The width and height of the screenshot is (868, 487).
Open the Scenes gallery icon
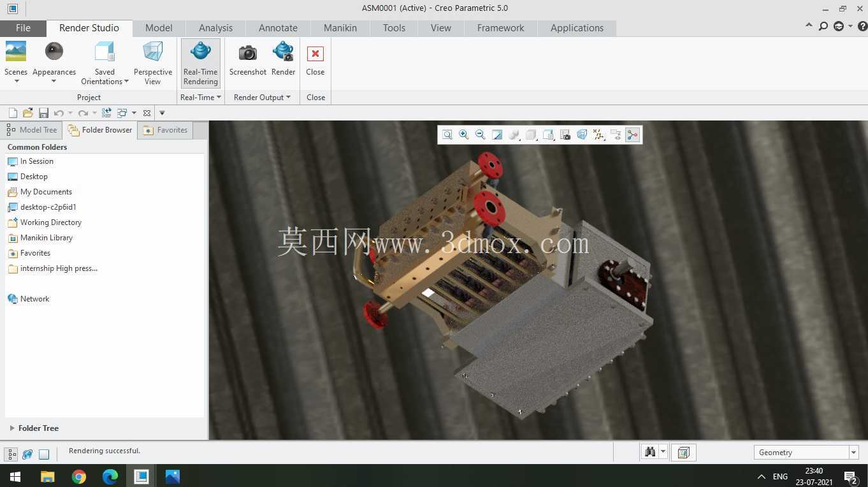[x=16, y=52]
